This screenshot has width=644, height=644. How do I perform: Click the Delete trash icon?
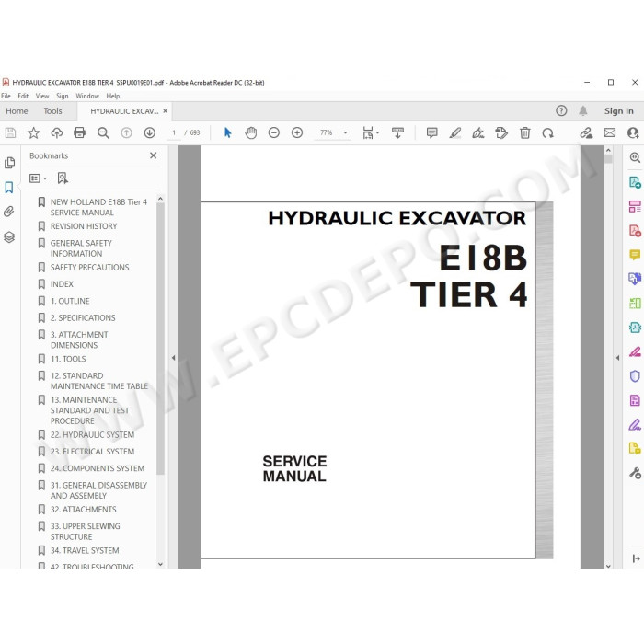point(525,132)
